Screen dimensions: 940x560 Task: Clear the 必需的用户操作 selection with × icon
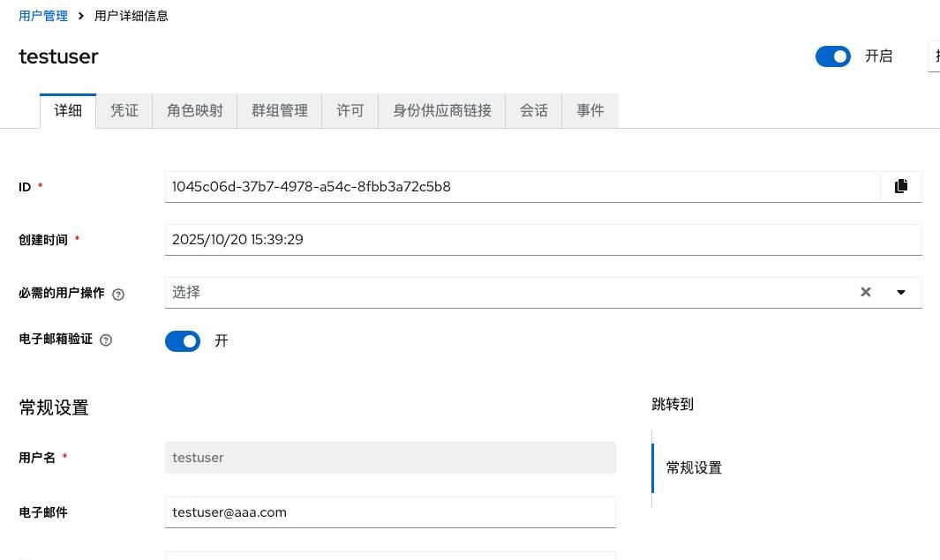click(865, 292)
